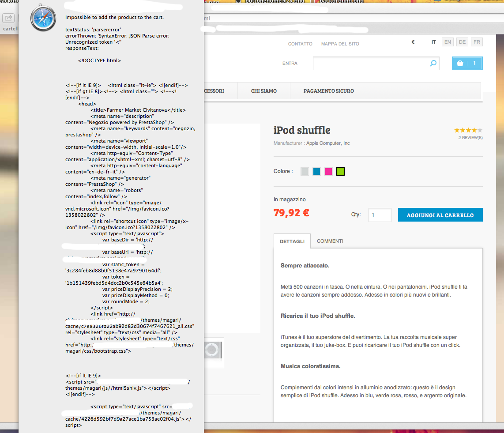Click the var static_token line in alert

click(x=124, y=264)
